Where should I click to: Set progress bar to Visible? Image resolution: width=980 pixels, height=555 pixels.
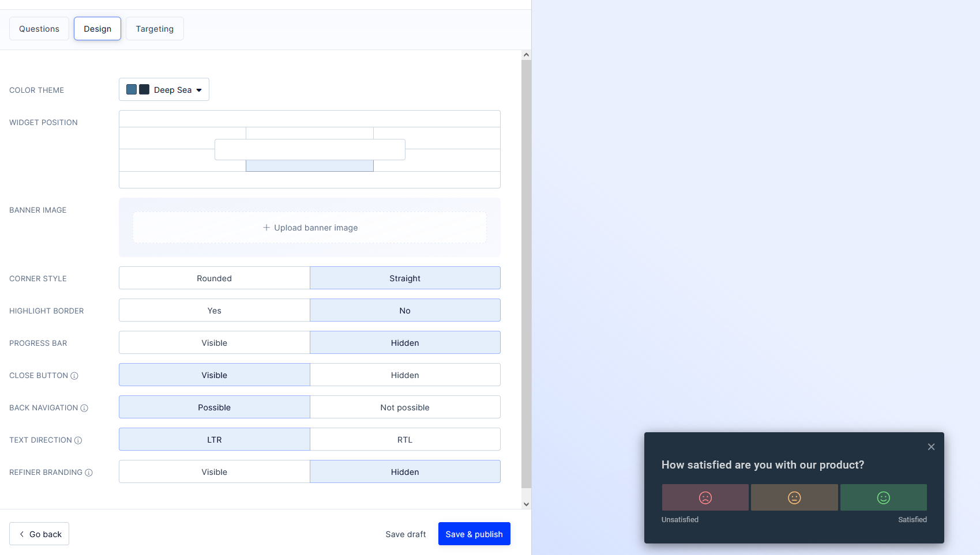(x=214, y=343)
